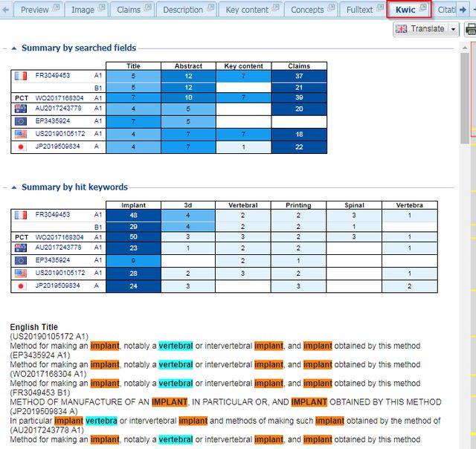Collapse the Summary by searched fields section
This screenshot has height=449, width=476.
coord(14,48)
